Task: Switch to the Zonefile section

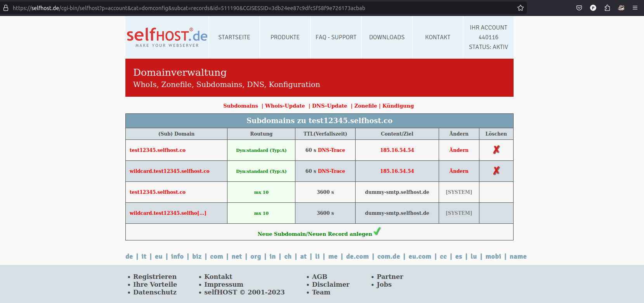Action: coord(365,106)
